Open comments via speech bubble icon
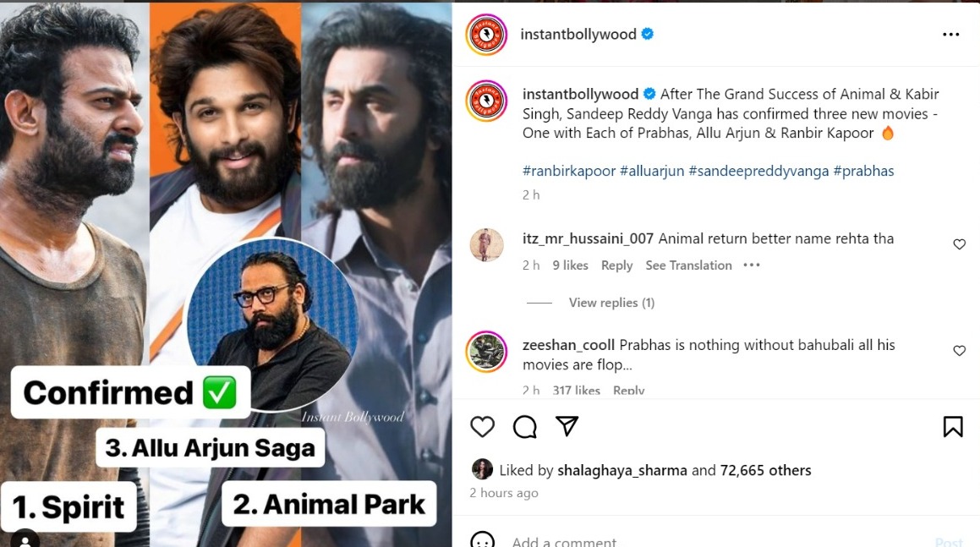Screen dimensions: 980x547 coord(525,427)
